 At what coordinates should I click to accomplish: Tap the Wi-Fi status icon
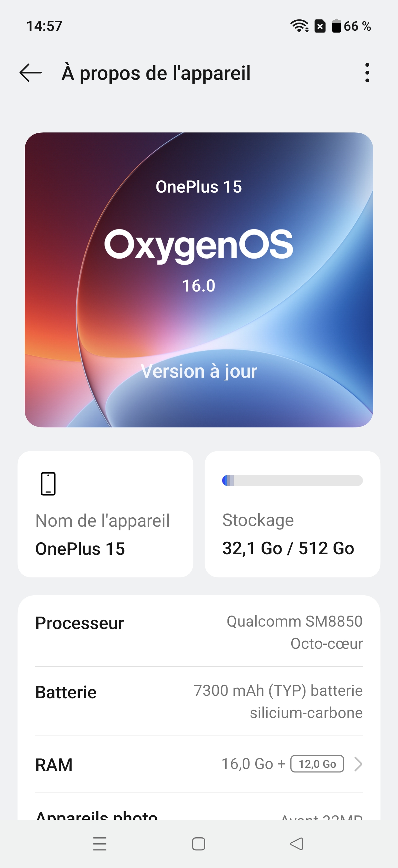299,26
